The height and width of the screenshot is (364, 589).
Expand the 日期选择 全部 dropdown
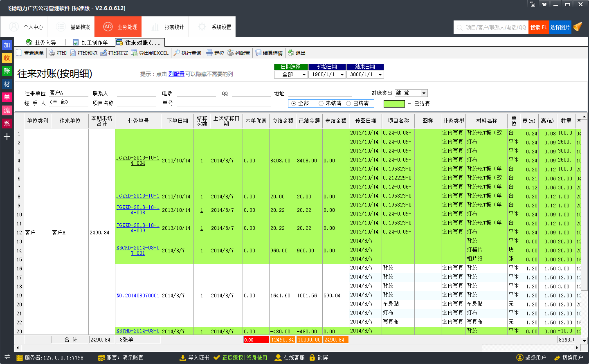tap(304, 75)
